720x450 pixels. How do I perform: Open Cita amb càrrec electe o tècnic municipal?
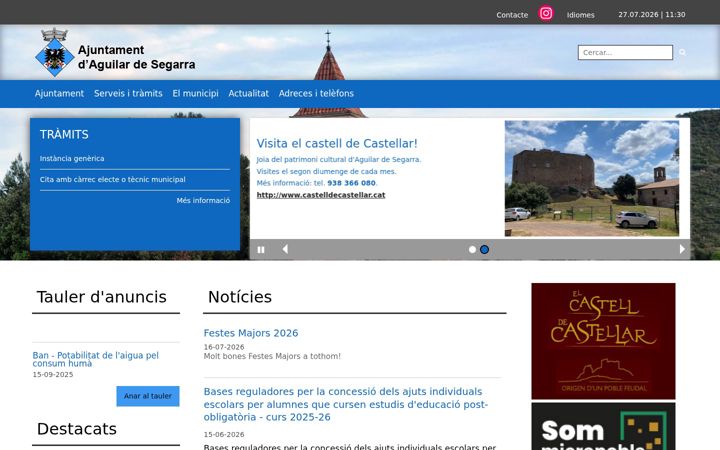click(112, 180)
